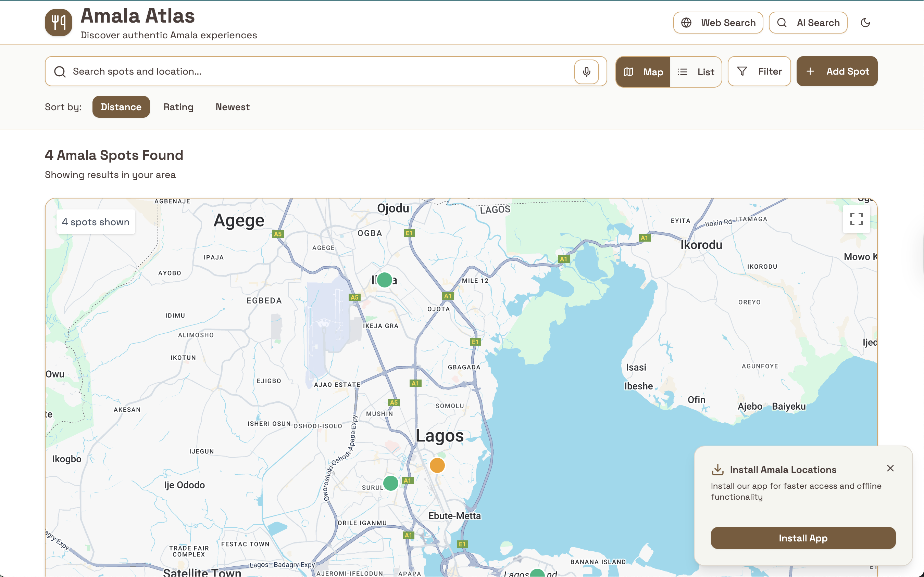Open Web Search
Viewport: 924px width, 577px height.
[718, 23]
